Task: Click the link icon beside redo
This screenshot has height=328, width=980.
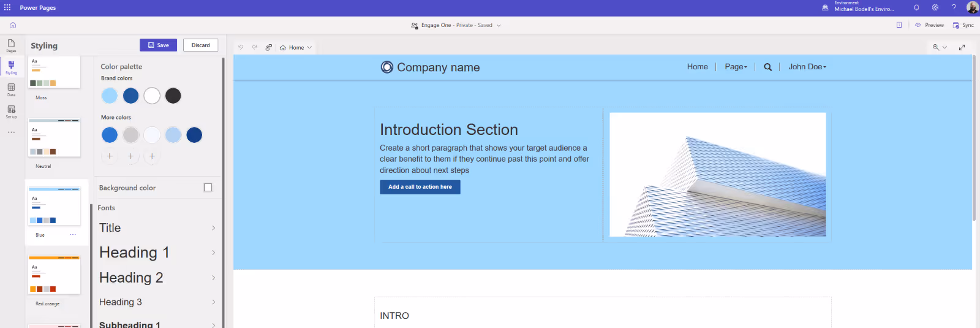Action: pyautogui.click(x=269, y=47)
